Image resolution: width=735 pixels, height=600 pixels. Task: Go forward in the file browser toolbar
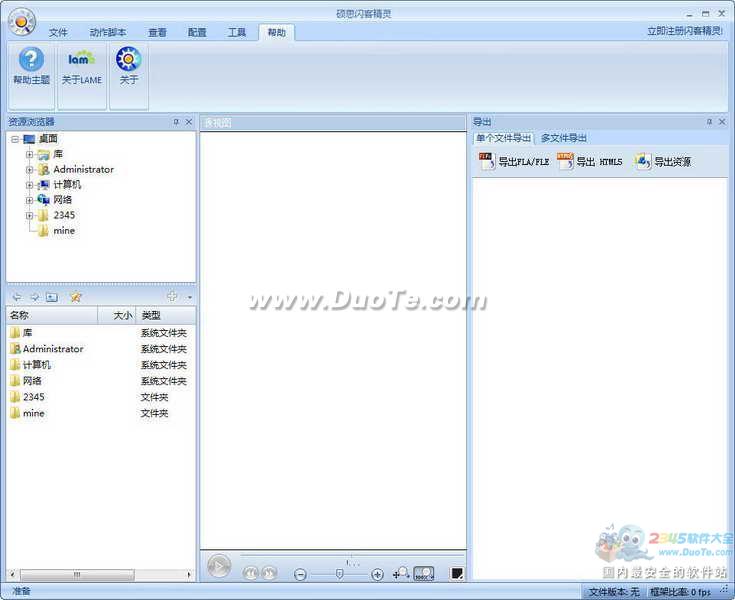click(34, 297)
